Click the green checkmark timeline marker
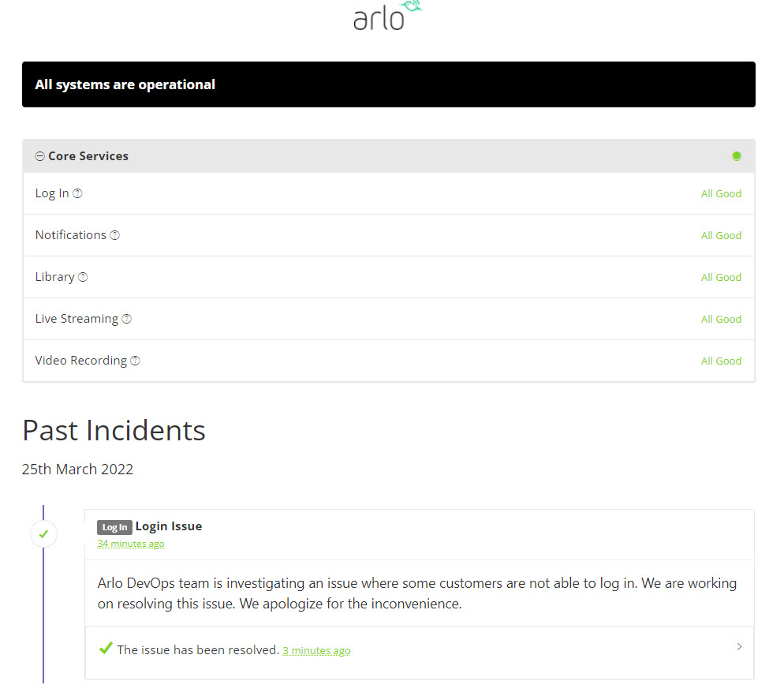 (43, 534)
